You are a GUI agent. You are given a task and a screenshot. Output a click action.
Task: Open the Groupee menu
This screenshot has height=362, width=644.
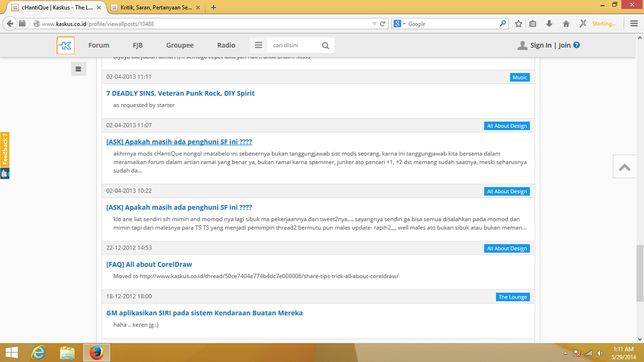coord(180,45)
